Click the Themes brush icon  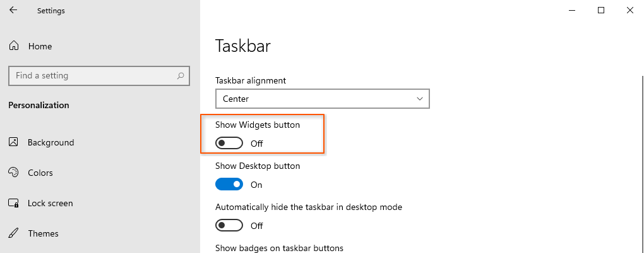tap(14, 233)
